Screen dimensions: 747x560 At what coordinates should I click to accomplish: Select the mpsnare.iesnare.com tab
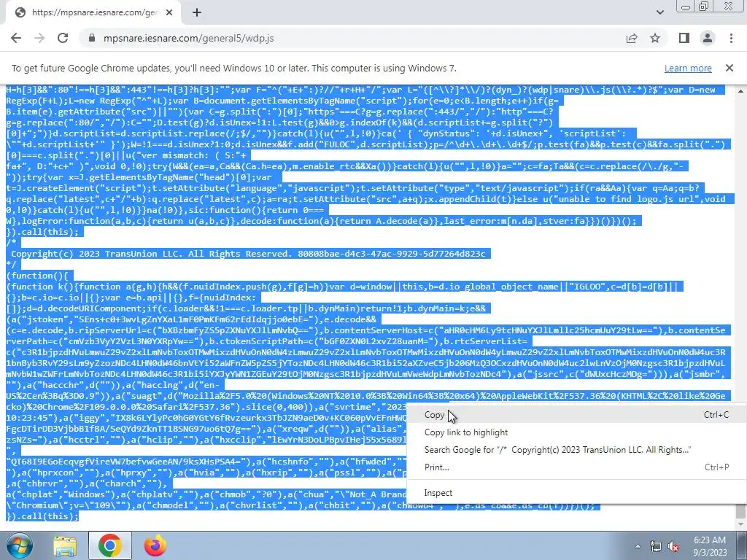(x=93, y=12)
